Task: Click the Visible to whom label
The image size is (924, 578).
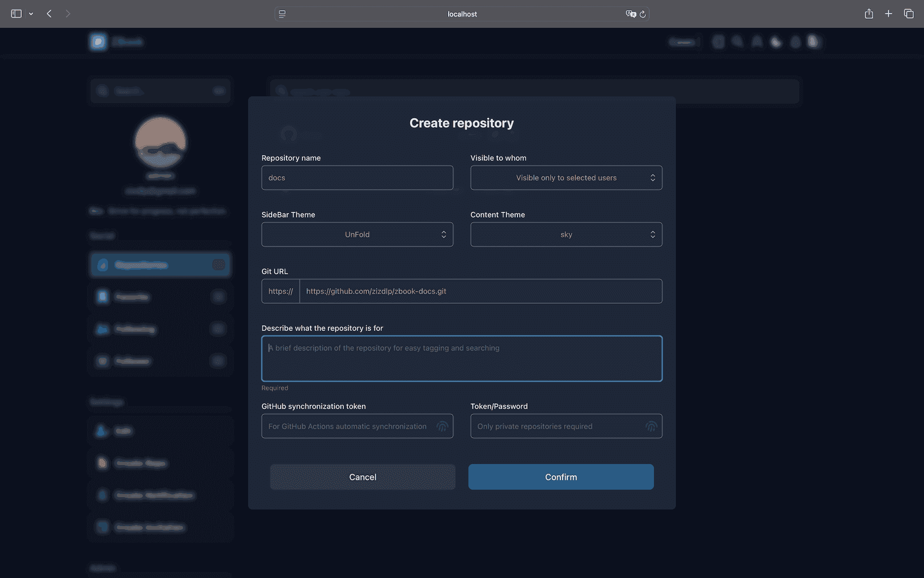Action: coord(498,158)
